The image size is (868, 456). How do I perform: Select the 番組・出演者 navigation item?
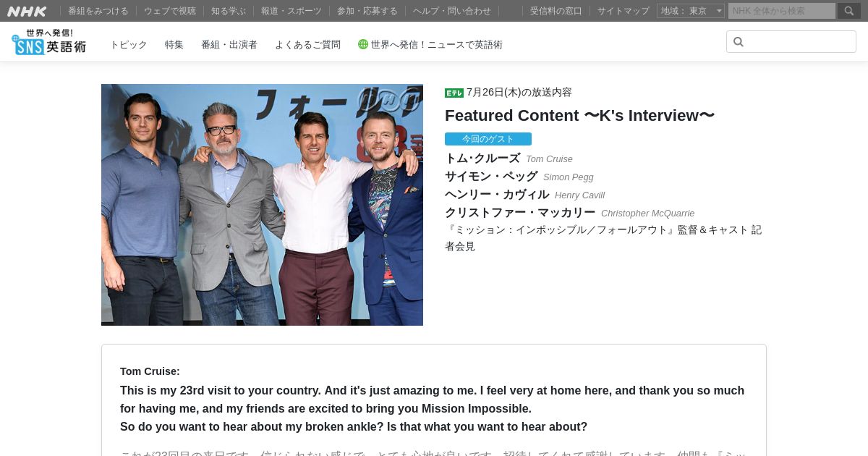coord(229,45)
